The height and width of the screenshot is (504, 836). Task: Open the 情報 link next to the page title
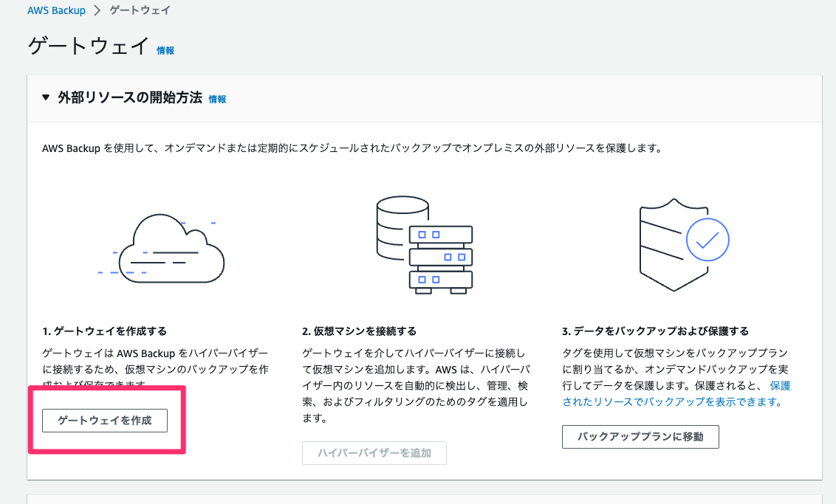pyautogui.click(x=165, y=52)
